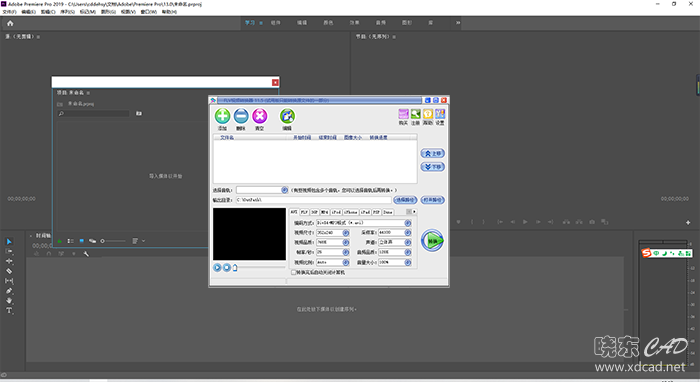Viewport: 700px width, 382px height.
Task: Open the sample rate 44100 dropdown
Action: (408, 233)
